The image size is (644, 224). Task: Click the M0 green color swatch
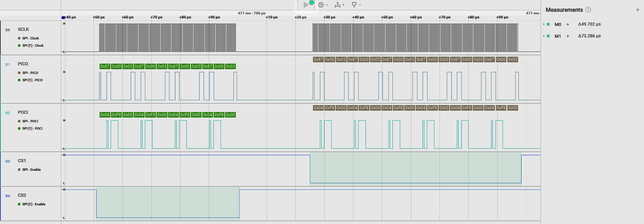(548, 24)
